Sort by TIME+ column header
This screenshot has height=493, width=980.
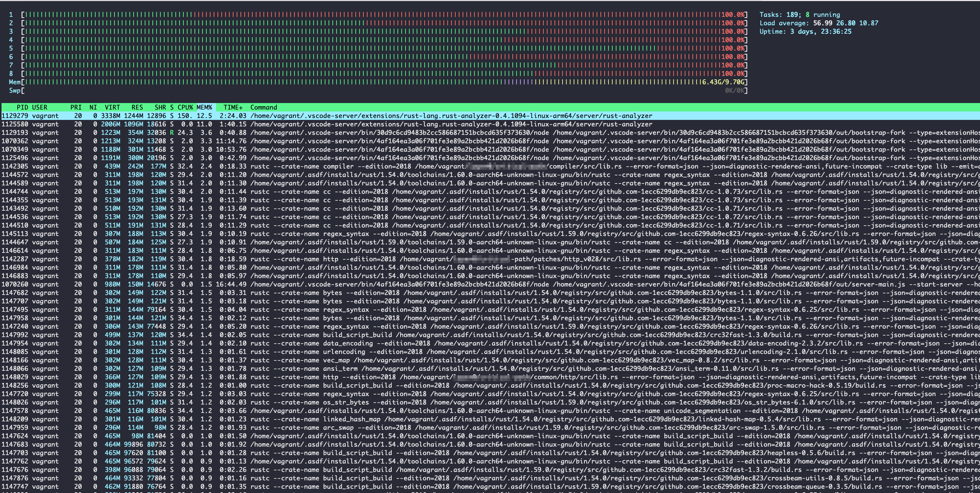(x=233, y=107)
